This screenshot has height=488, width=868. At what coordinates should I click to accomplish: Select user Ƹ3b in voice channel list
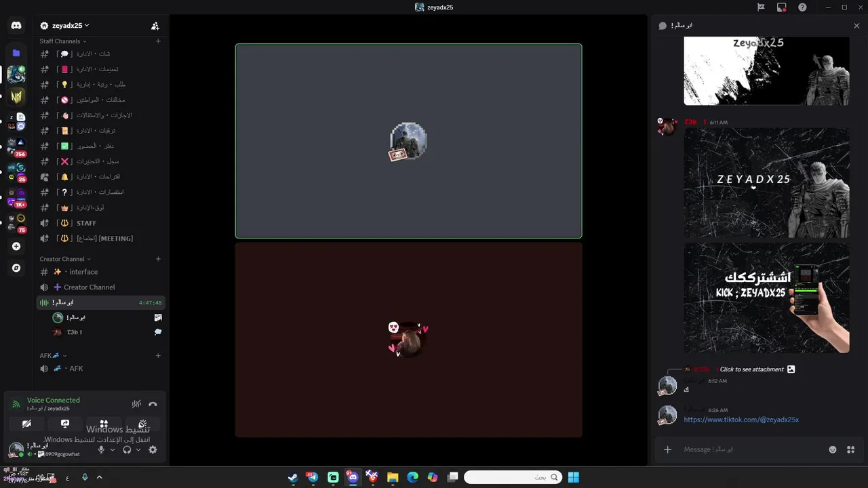pos(107,332)
